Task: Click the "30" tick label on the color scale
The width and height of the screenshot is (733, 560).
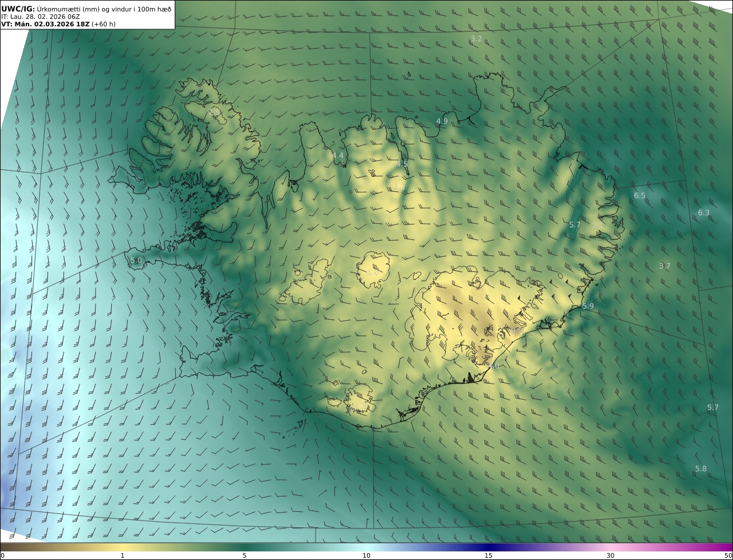Action: tap(610, 555)
